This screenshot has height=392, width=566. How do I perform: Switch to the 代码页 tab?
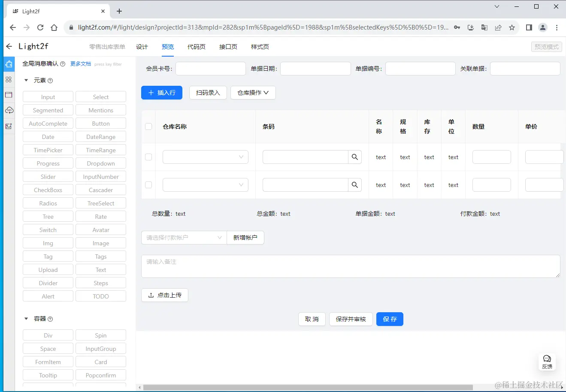tap(197, 47)
